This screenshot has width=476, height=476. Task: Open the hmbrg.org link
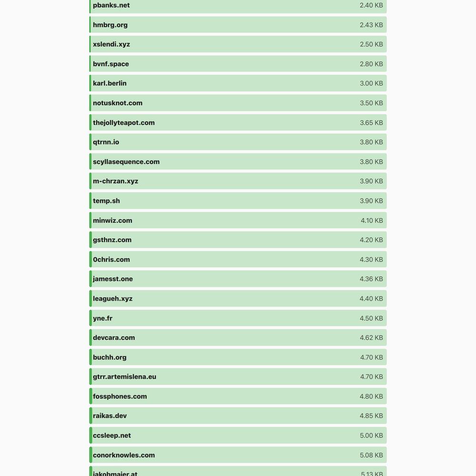(x=110, y=25)
